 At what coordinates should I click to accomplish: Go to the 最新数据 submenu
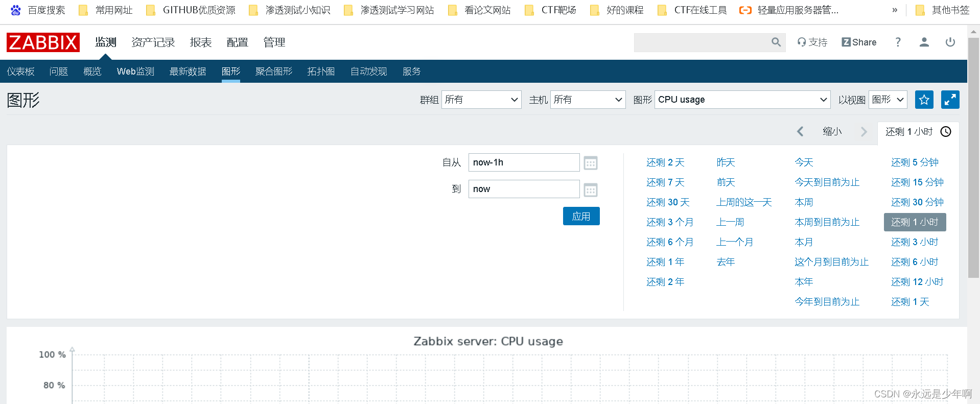point(188,72)
